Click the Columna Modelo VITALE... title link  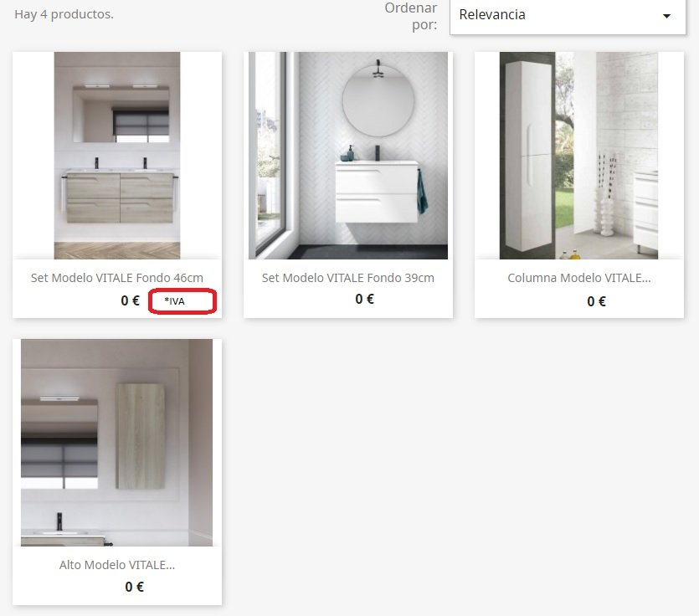[579, 278]
